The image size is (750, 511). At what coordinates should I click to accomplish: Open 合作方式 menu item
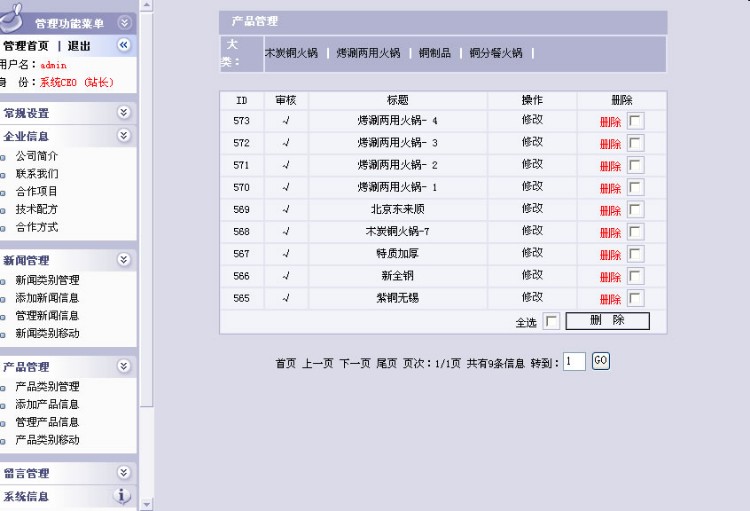pyautogui.click(x=37, y=227)
